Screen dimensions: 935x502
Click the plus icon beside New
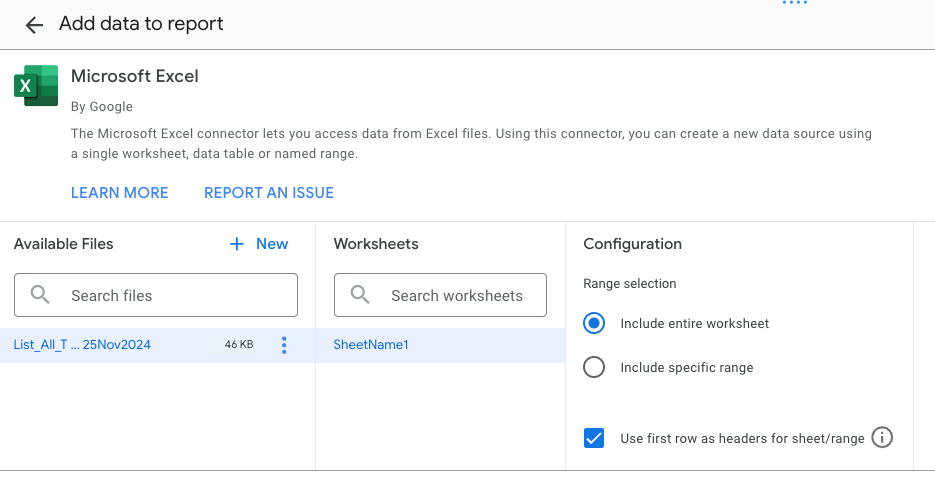237,244
